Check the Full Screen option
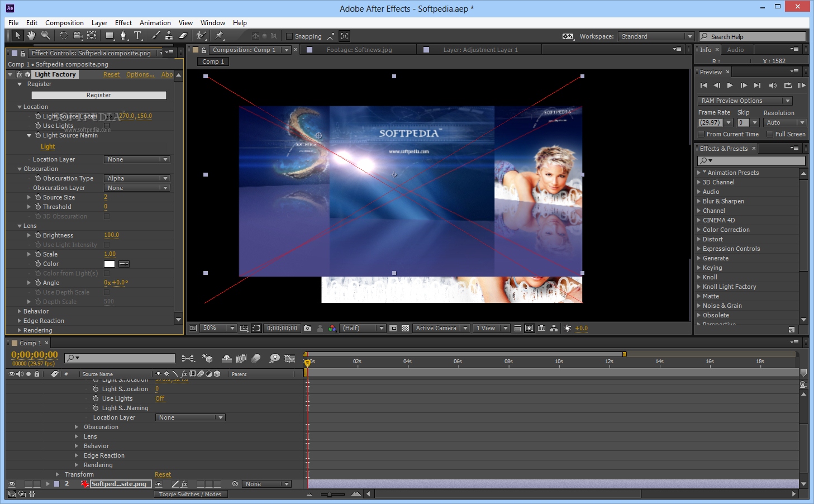The width and height of the screenshot is (814, 504). tap(770, 134)
